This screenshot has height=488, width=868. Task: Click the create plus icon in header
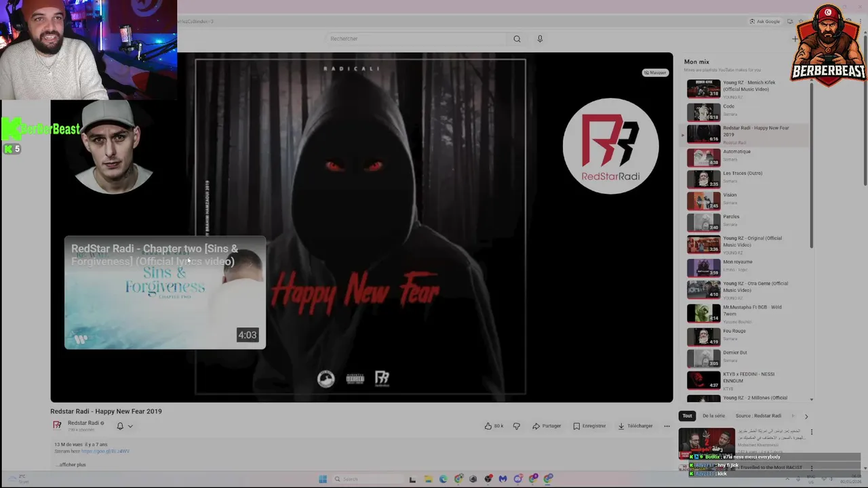point(795,39)
